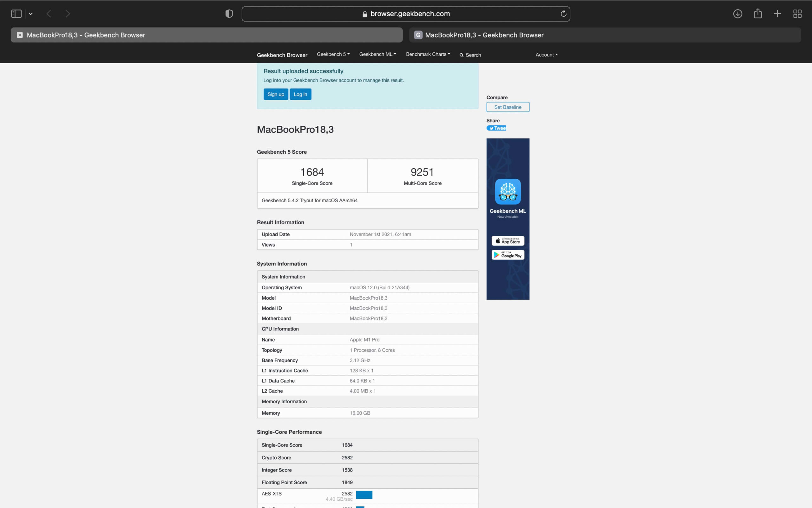The width and height of the screenshot is (812, 508).
Task: Select the 3.12 GHz base frequency value
Action: (x=360, y=360)
